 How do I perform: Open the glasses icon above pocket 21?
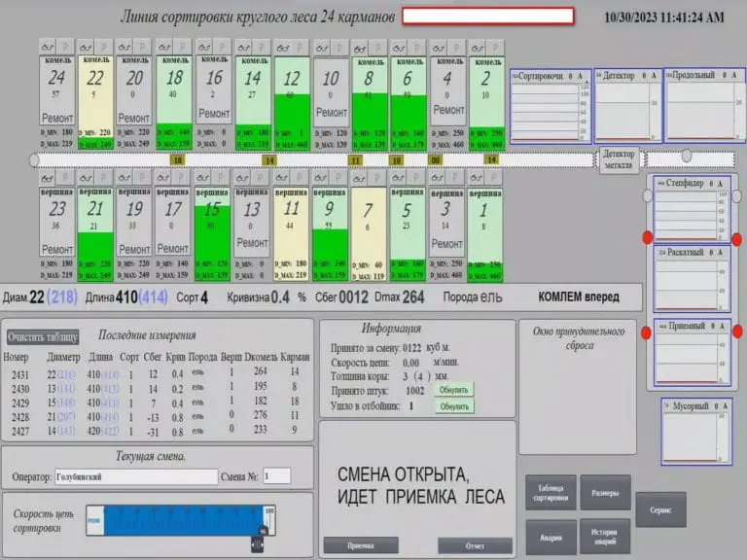click(x=86, y=178)
